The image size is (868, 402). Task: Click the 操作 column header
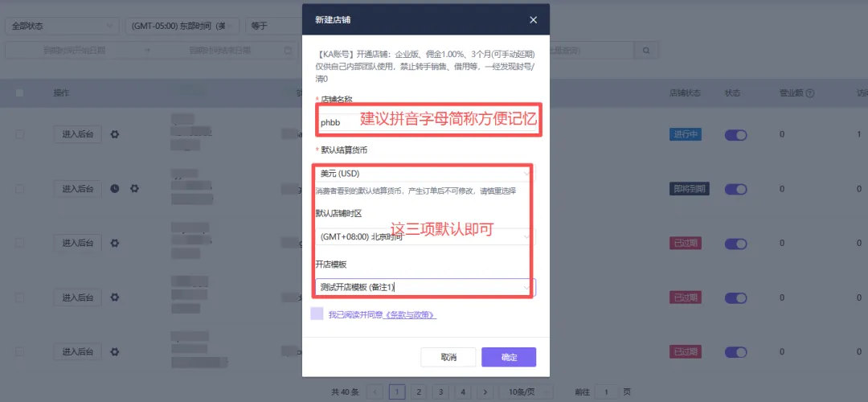[x=61, y=93]
